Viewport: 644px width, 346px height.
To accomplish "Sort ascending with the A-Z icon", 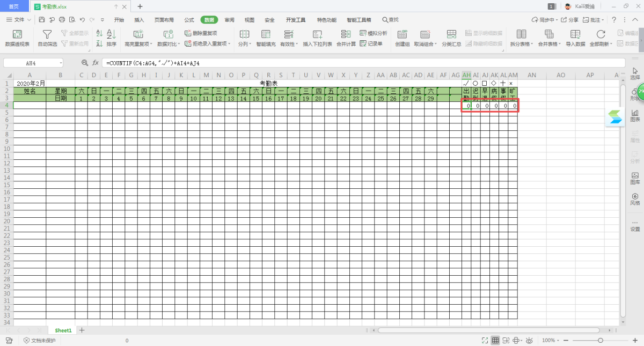I will point(99,34).
